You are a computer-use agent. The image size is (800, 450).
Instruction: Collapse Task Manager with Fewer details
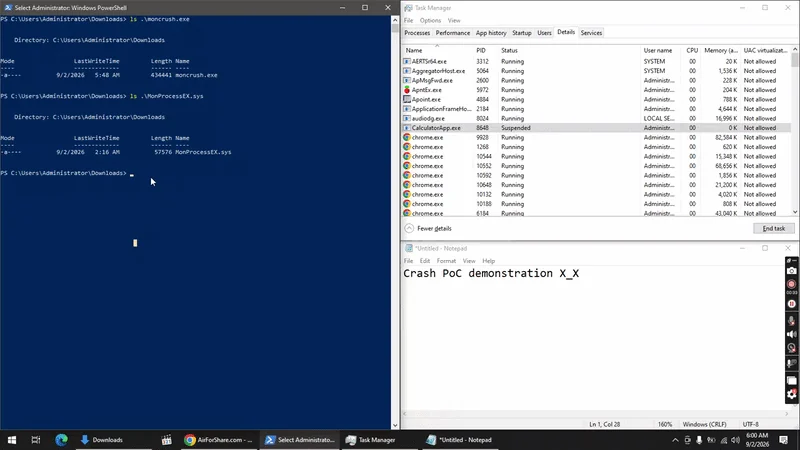click(429, 229)
